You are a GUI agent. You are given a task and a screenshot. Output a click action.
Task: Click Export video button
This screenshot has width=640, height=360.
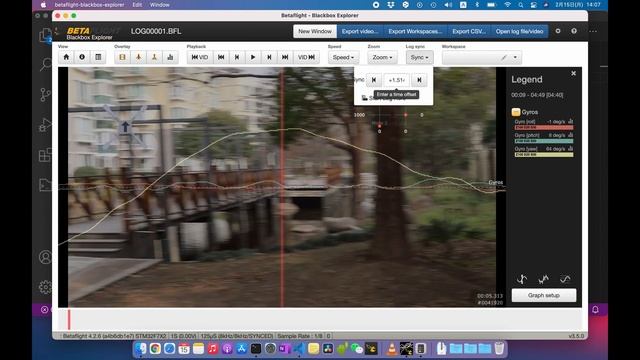pos(360,31)
